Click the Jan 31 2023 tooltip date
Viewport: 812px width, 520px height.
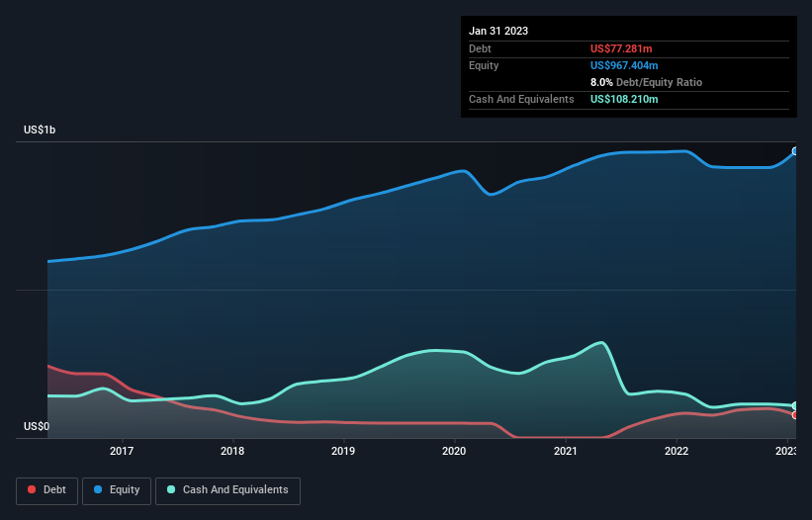[498, 31]
